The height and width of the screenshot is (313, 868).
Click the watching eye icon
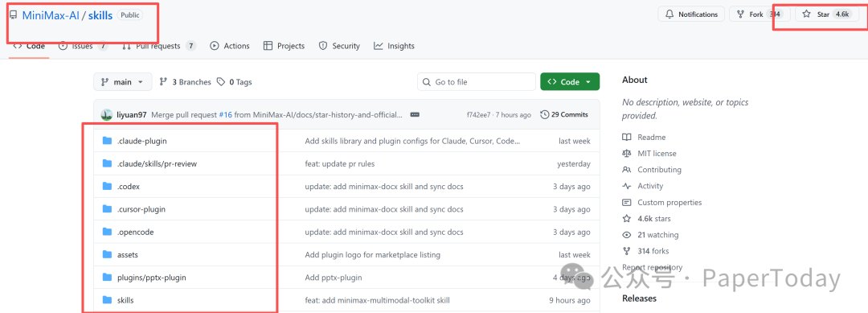(x=627, y=235)
